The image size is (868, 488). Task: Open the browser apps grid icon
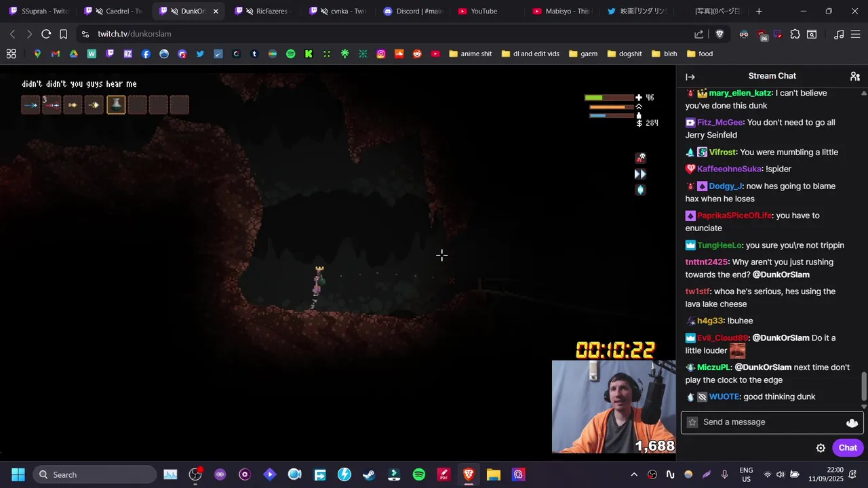click(x=11, y=54)
